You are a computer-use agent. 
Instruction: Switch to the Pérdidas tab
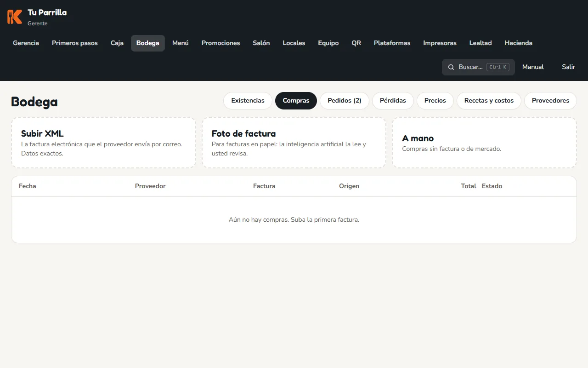point(393,101)
